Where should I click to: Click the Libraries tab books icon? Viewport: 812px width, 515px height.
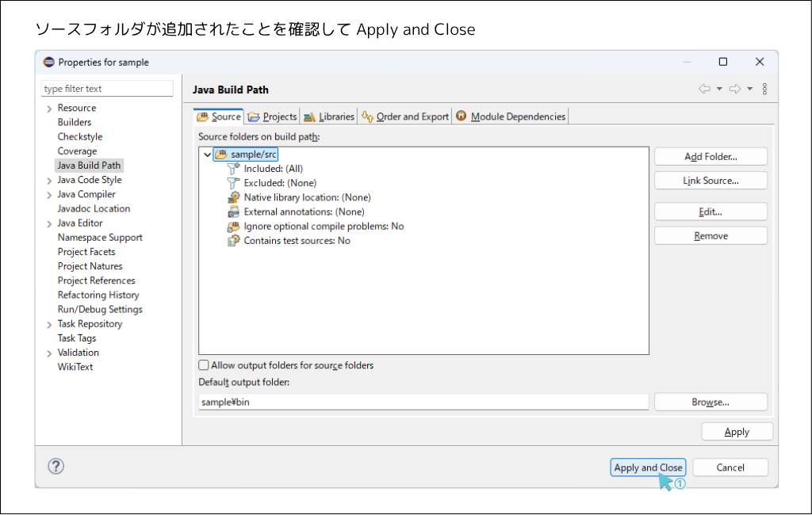(x=309, y=117)
